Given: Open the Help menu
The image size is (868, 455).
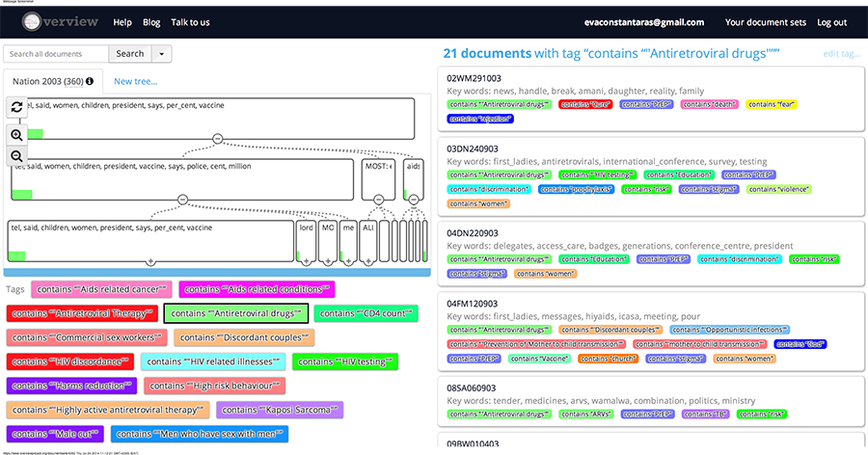Looking at the screenshot, I should (x=122, y=22).
